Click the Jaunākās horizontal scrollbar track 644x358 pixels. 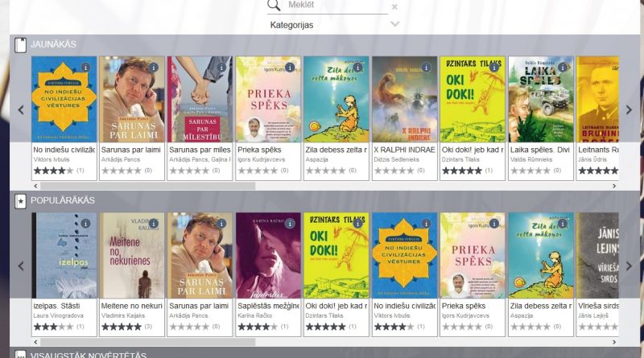(x=324, y=186)
